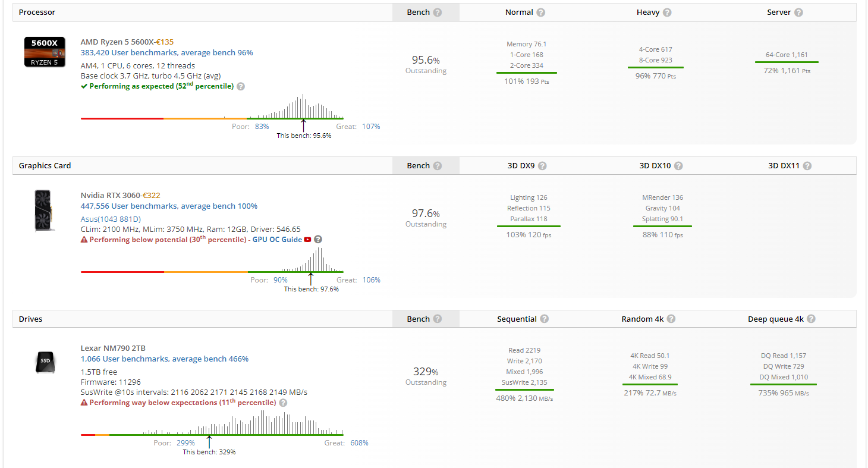Open 1,066 User benchmarks link
This screenshot has width=868, height=468.
[165, 359]
